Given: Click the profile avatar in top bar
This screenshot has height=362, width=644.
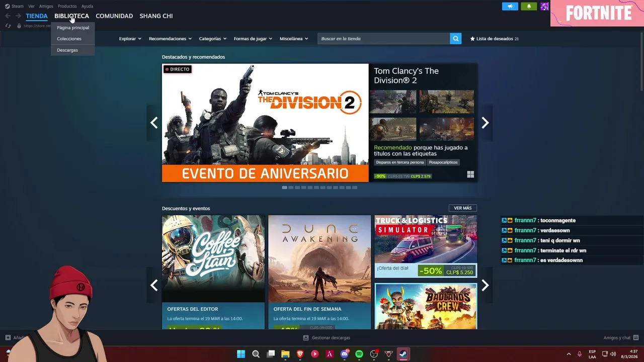Looking at the screenshot, I should point(544,7).
